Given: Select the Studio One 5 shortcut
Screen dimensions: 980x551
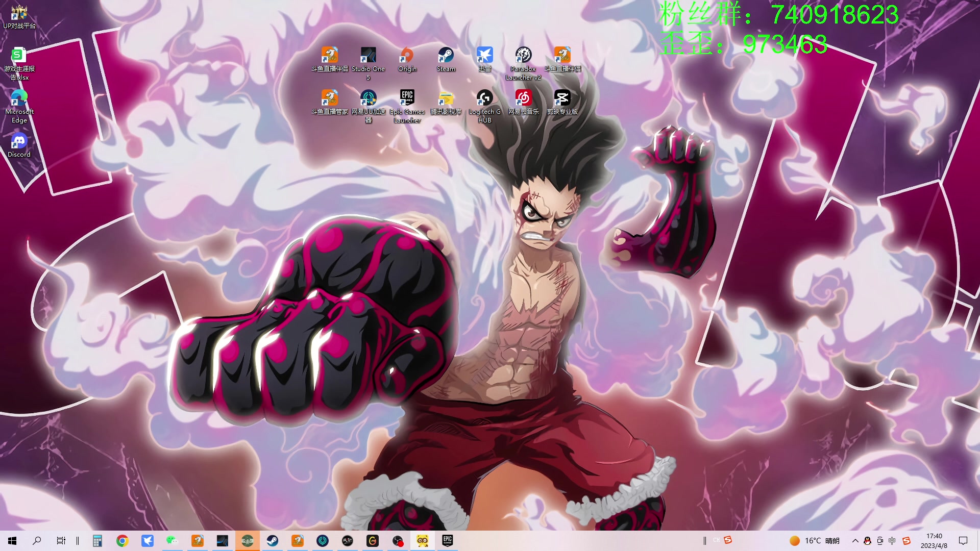Looking at the screenshot, I should point(369,63).
